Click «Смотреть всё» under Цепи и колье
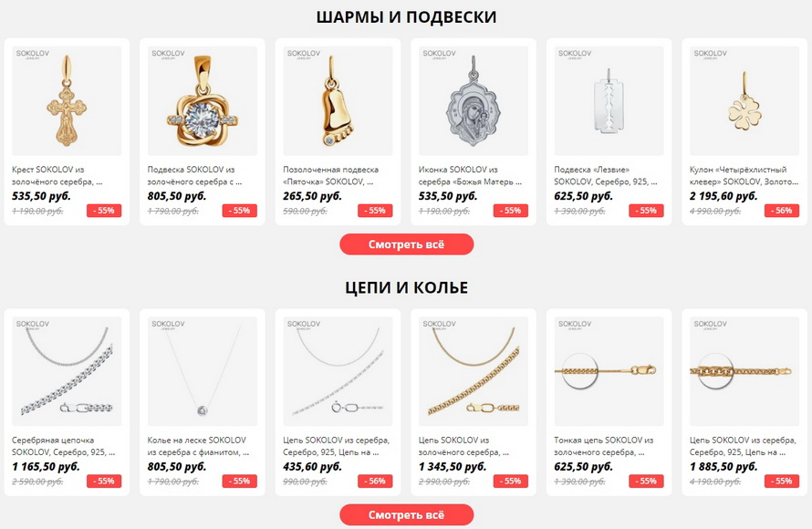This screenshot has height=529, width=812. 407,515
